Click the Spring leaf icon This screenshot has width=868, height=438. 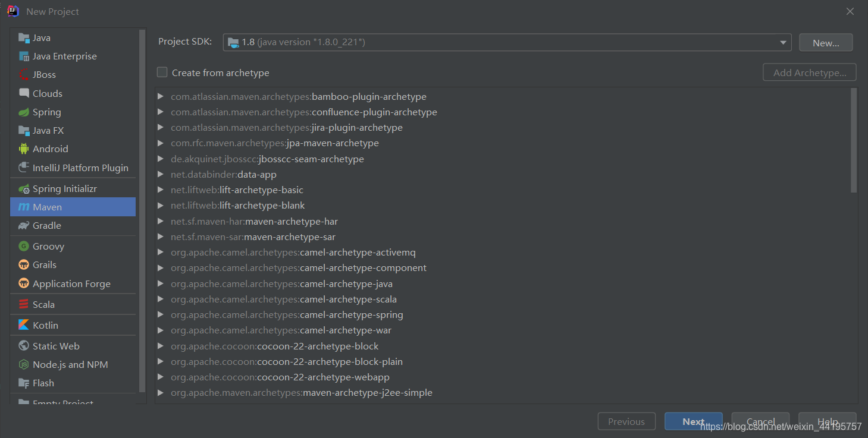(x=24, y=112)
